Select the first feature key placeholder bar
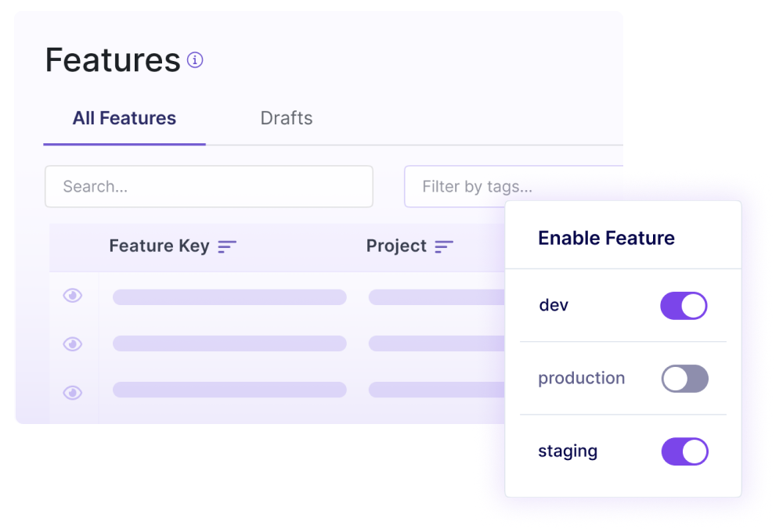This screenshot has height=532, width=783. coord(229,297)
